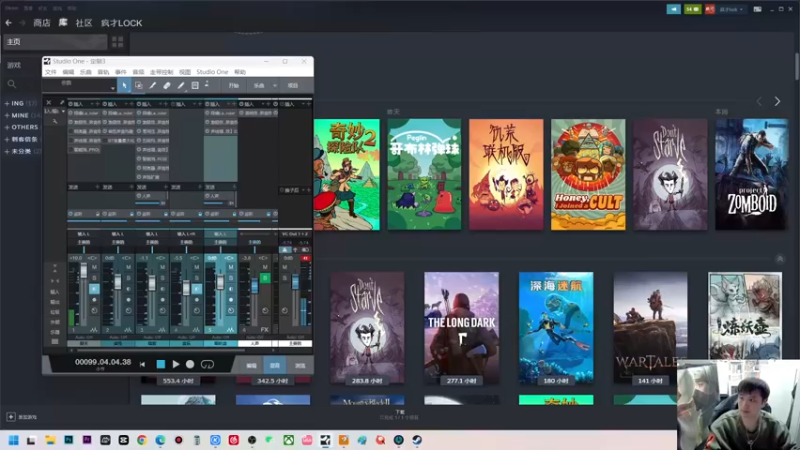
Task: Mute mixer channel 5
Action: pyautogui.click(x=231, y=267)
